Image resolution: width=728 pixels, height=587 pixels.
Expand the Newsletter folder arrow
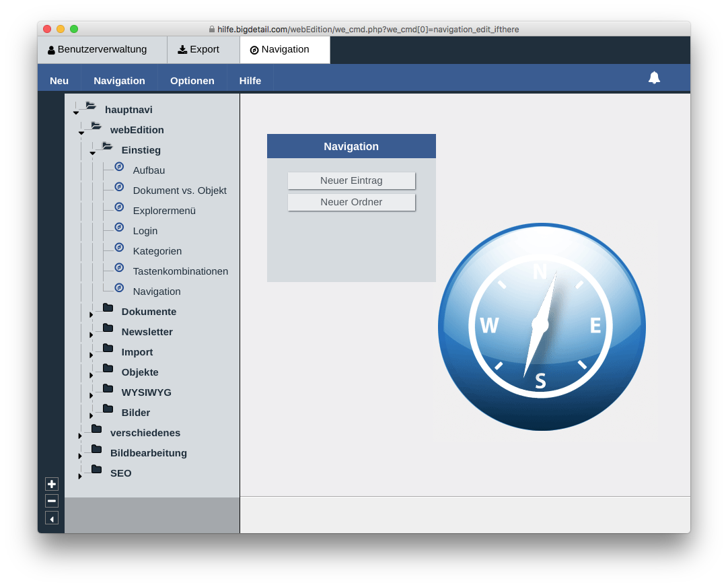pyautogui.click(x=91, y=335)
